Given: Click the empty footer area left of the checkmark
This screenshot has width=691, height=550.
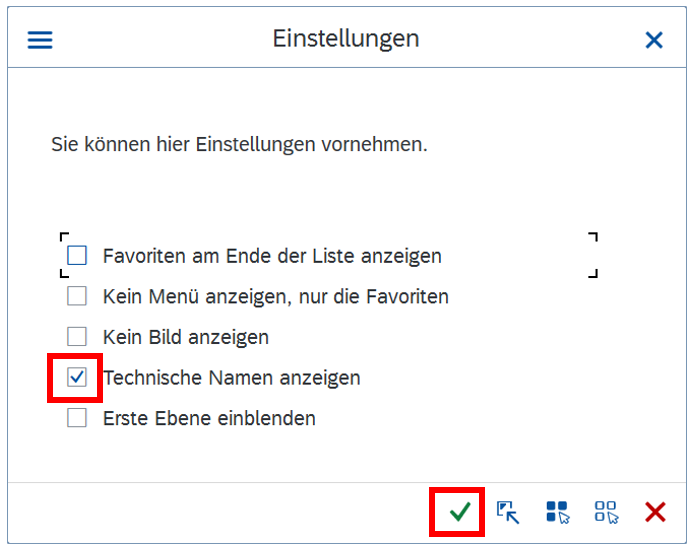Looking at the screenshot, I should (x=220, y=512).
